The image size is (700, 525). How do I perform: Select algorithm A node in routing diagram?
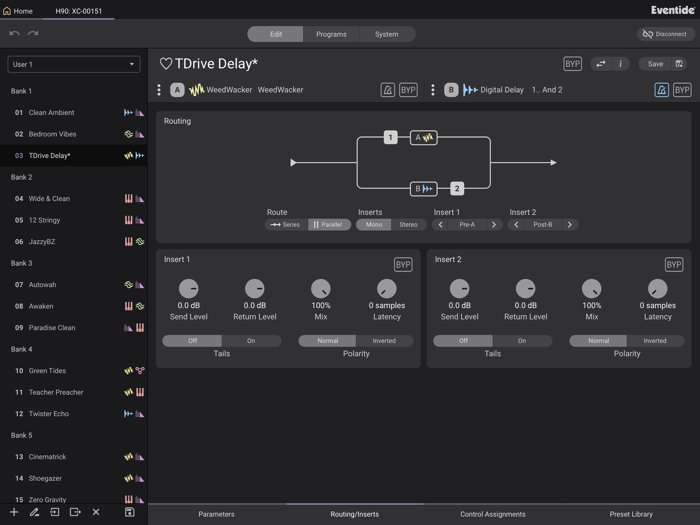coord(424,138)
